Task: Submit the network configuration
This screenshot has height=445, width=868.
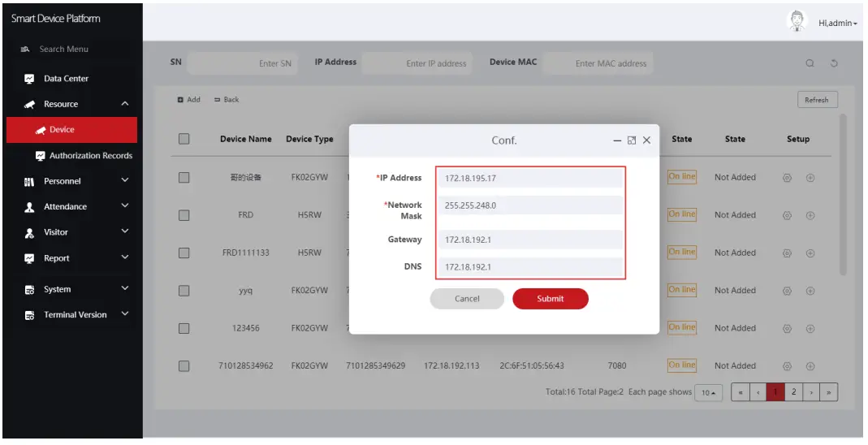Action: point(551,299)
